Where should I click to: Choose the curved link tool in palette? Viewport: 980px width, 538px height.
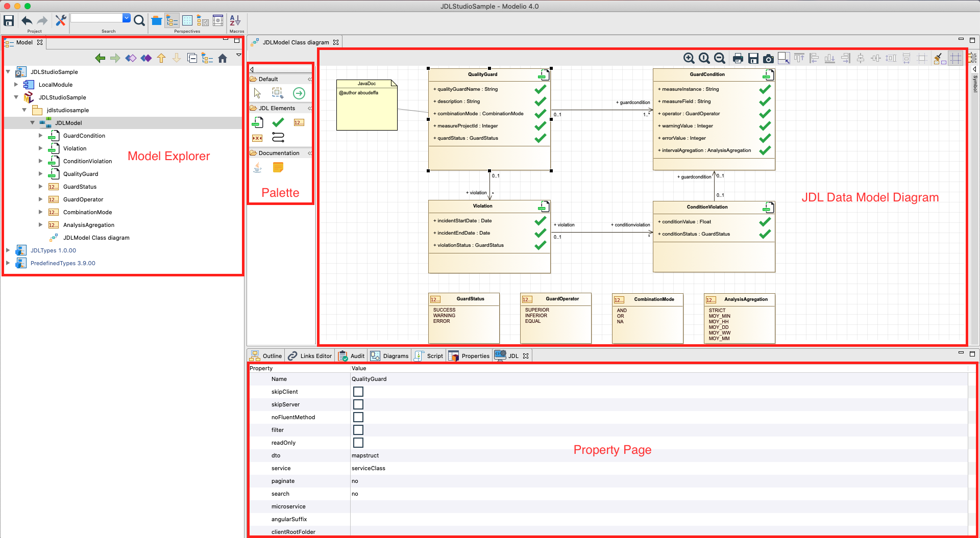point(278,137)
